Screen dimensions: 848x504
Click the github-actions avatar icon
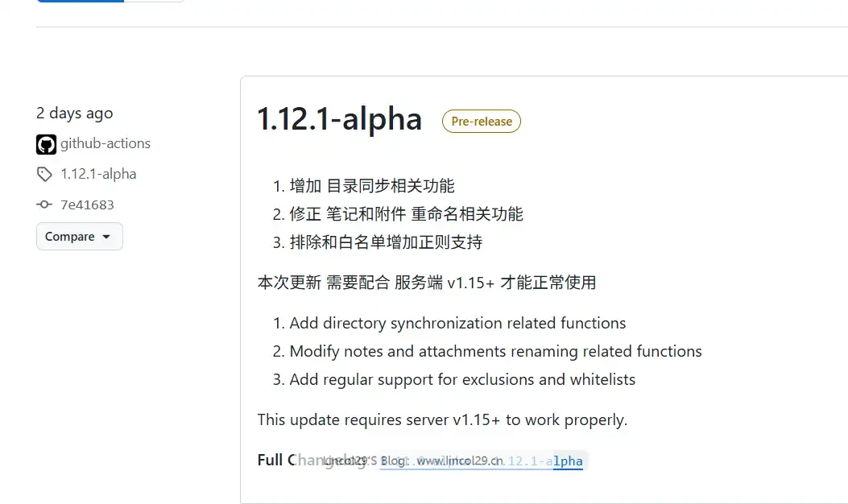[46, 144]
